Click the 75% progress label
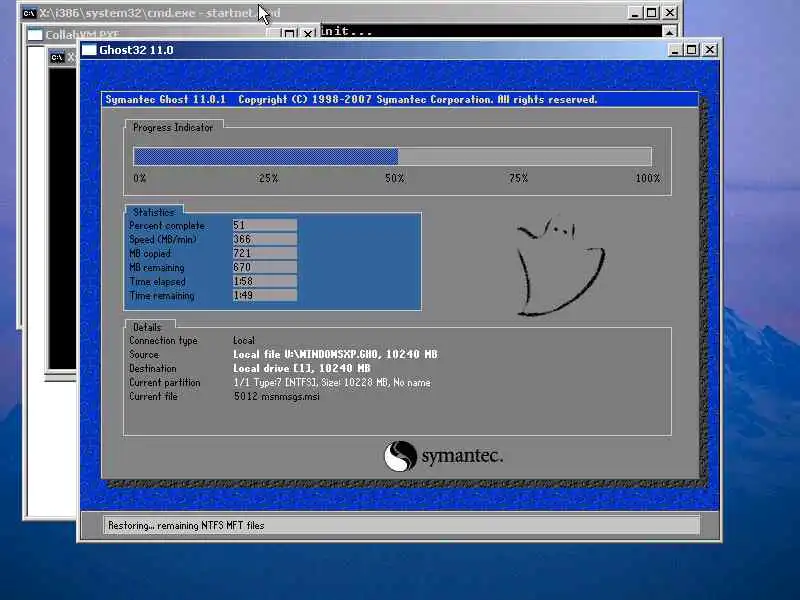Viewport: 800px width, 600px height. pos(518,178)
